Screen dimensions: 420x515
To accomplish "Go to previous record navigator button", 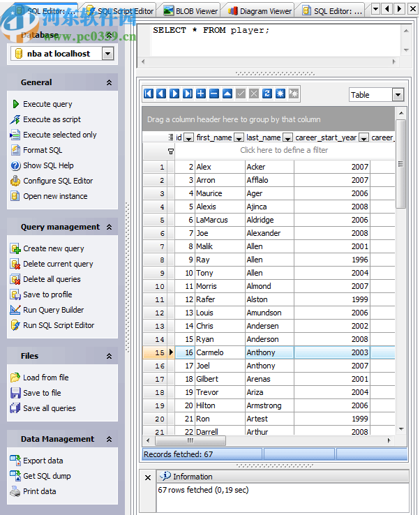I will pos(161,94).
